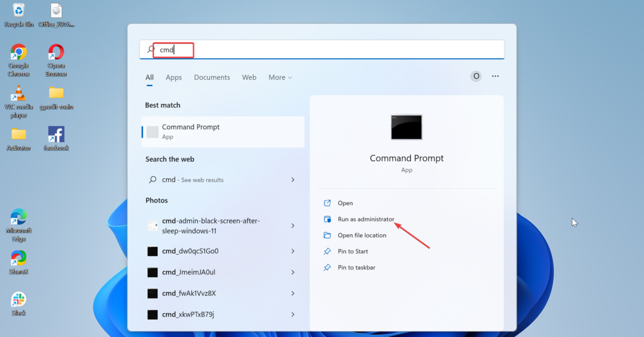Click the Pin to Start pin icon
Viewport: 644px width, 337px height.
(327, 251)
